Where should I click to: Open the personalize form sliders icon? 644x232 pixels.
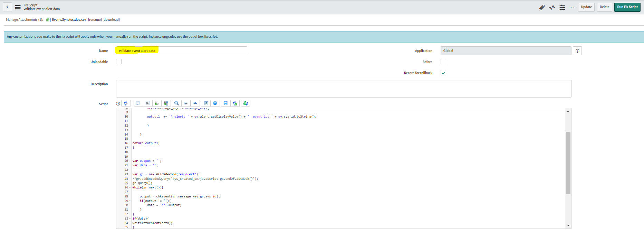[562, 7]
